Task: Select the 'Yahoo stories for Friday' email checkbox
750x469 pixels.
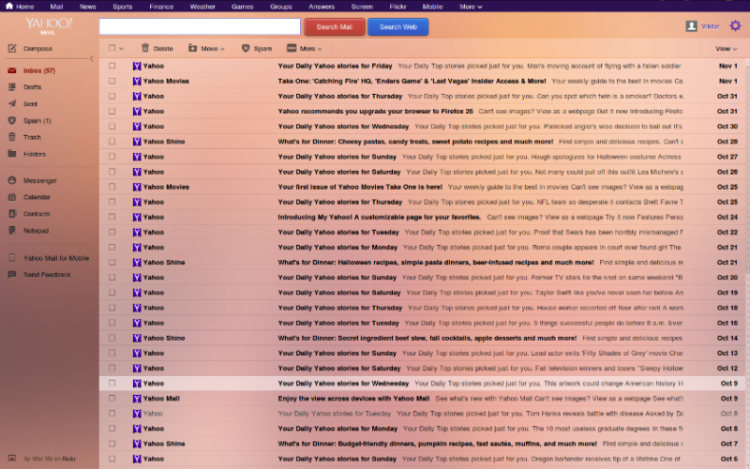Action: [x=112, y=66]
